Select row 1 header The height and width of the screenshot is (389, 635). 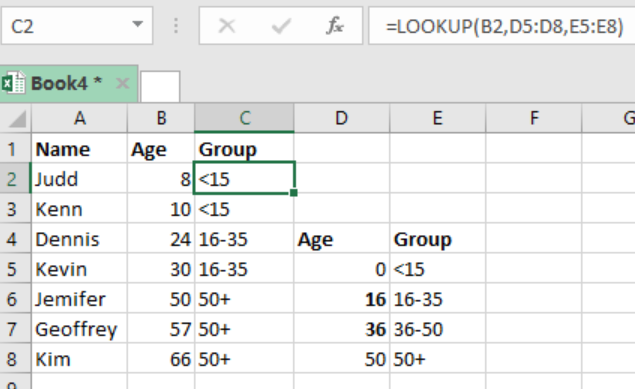pyautogui.click(x=15, y=149)
